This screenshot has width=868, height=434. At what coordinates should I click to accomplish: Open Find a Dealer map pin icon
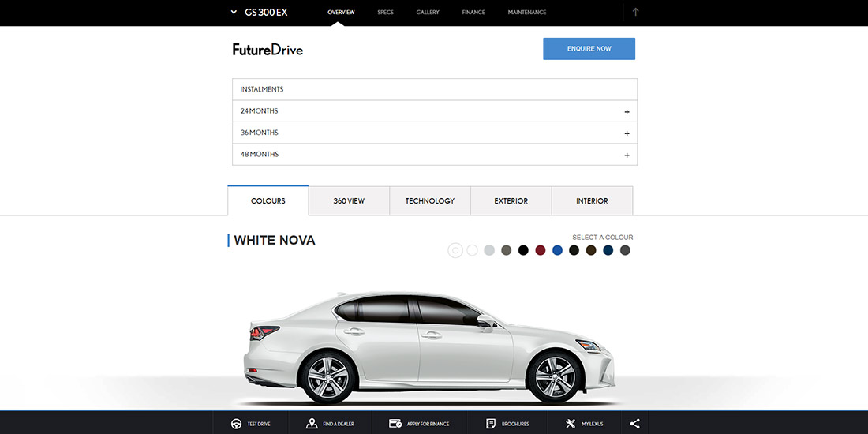click(312, 424)
